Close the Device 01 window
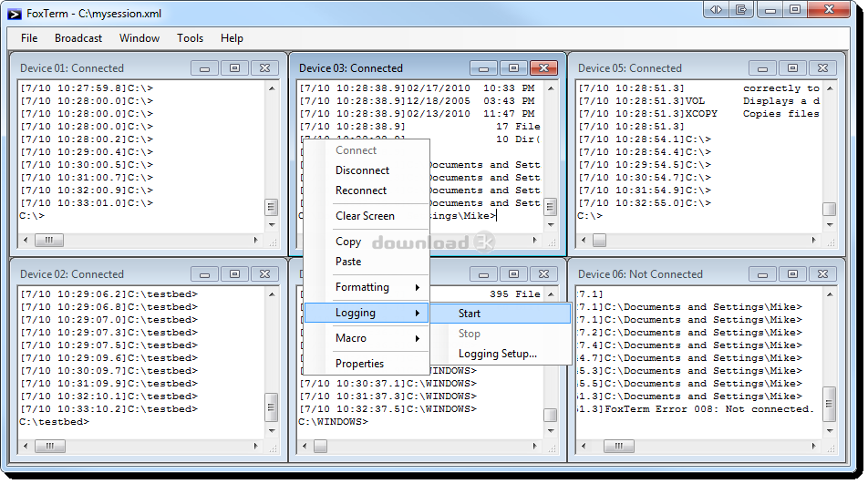868x484 pixels. pyautogui.click(x=264, y=68)
